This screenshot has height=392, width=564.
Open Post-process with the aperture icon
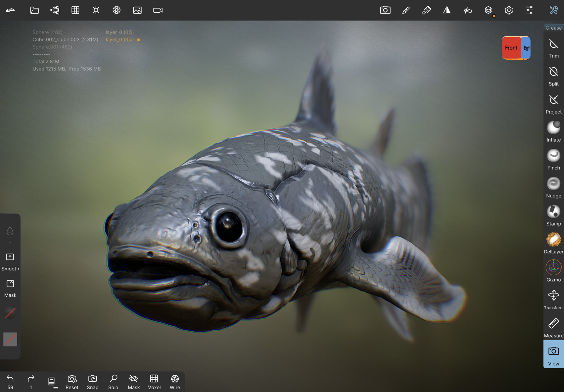[x=116, y=10]
